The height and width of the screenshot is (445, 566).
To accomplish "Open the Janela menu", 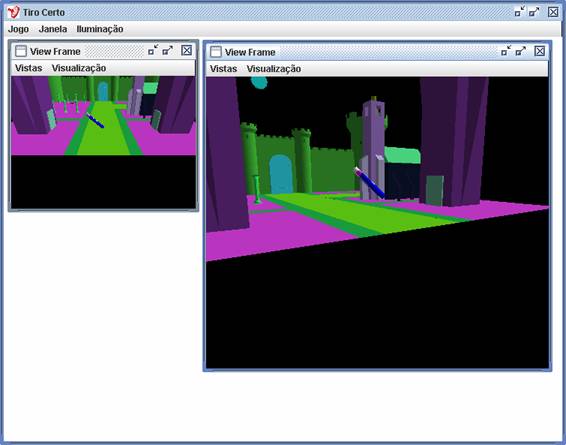I will [53, 29].
